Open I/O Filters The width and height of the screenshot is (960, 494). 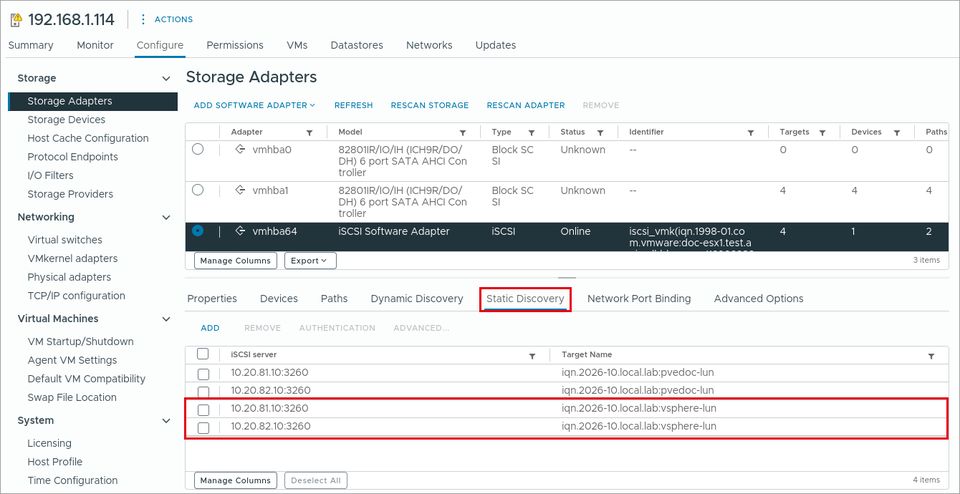pyautogui.click(x=50, y=175)
